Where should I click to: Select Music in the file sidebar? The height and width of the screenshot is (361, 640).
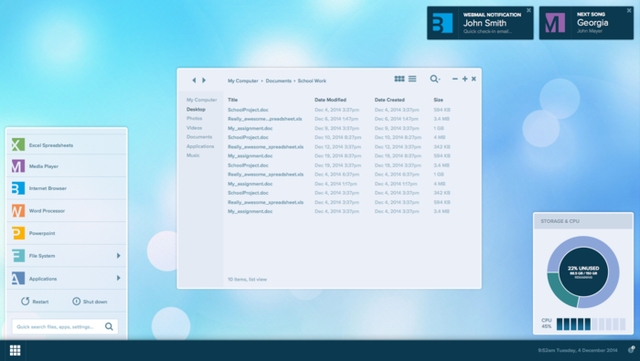(193, 155)
